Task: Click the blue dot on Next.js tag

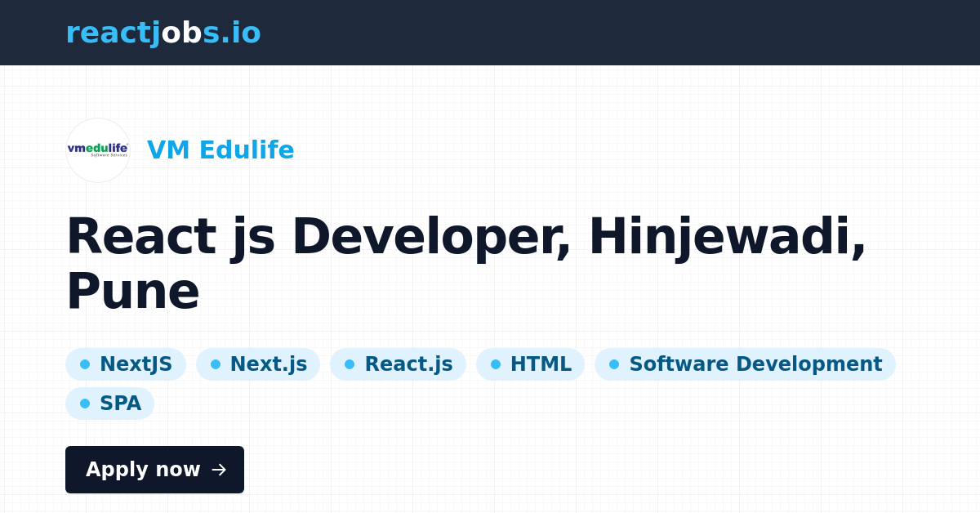Action: [x=216, y=364]
